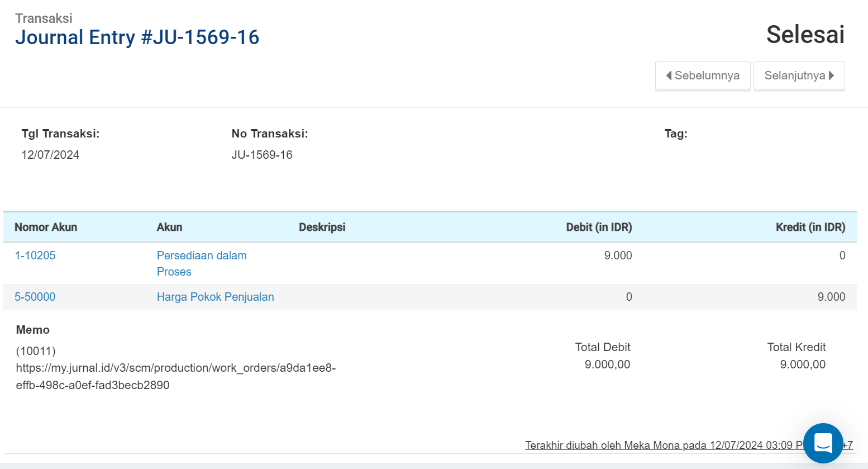This screenshot has width=868, height=469.
Task: Go to previous entry with Sebelumnya
Action: [703, 75]
